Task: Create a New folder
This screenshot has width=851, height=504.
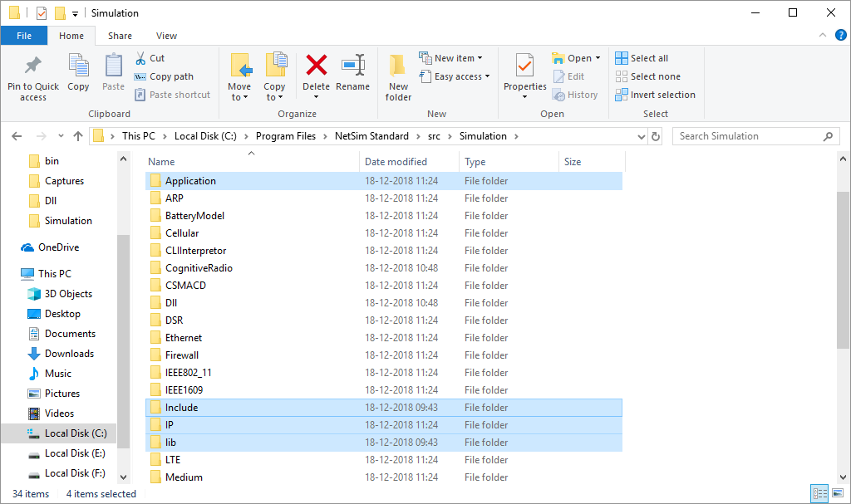Action: 397,73
